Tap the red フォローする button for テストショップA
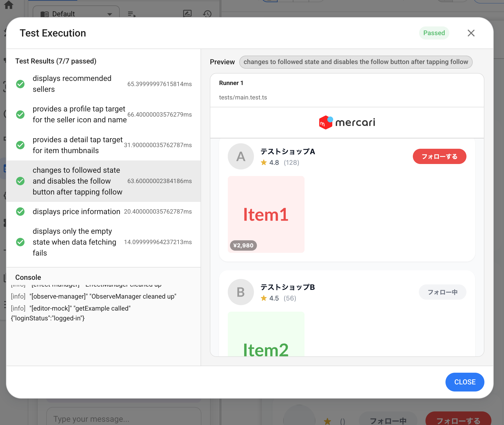The image size is (504, 425). coord(440,156)
